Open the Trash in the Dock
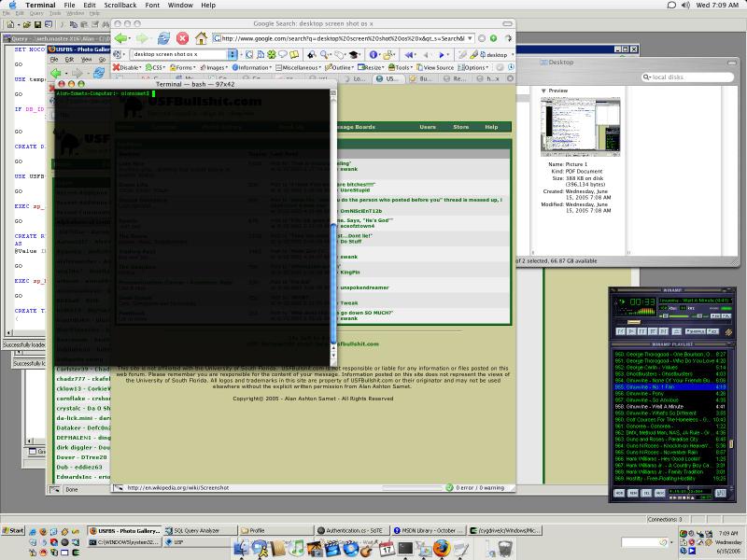 tap(505, 549)
